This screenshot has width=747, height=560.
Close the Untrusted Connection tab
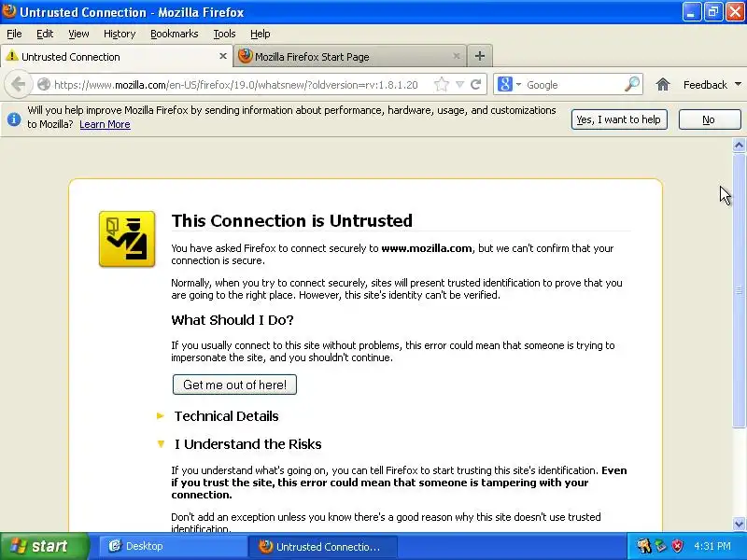point(222,56)
